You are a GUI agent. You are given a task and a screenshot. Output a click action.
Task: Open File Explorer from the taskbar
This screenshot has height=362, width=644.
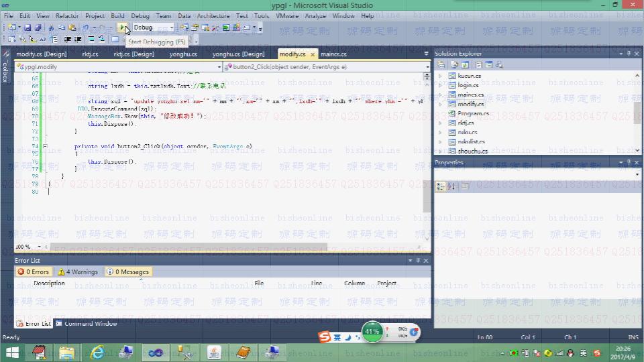tap(66, 353)
